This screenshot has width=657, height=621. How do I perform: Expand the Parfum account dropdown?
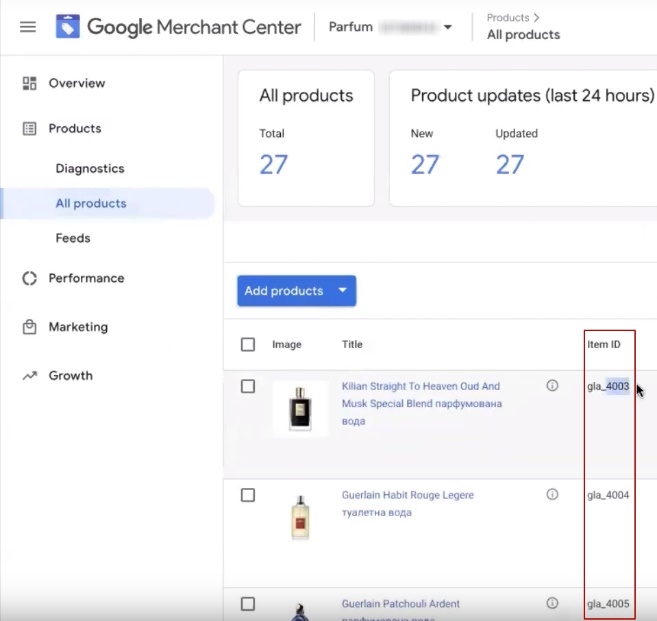[447, 27]
